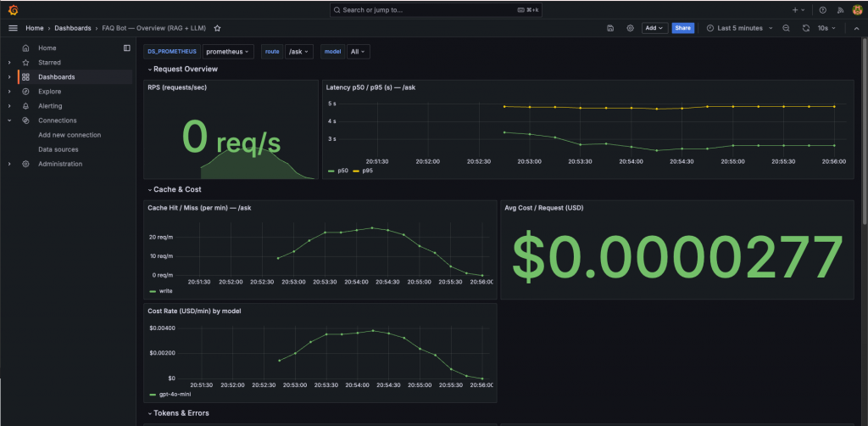
Task: Click Add new connection link
Action: pos(70,135)
